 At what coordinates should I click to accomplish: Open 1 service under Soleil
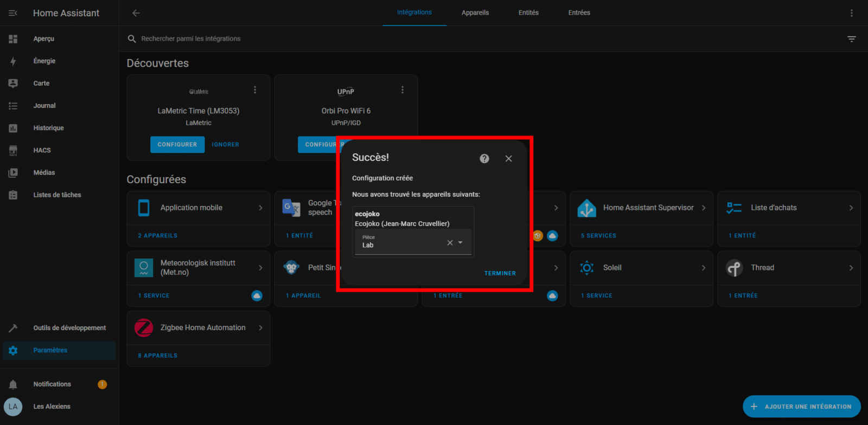pos(597,296)
